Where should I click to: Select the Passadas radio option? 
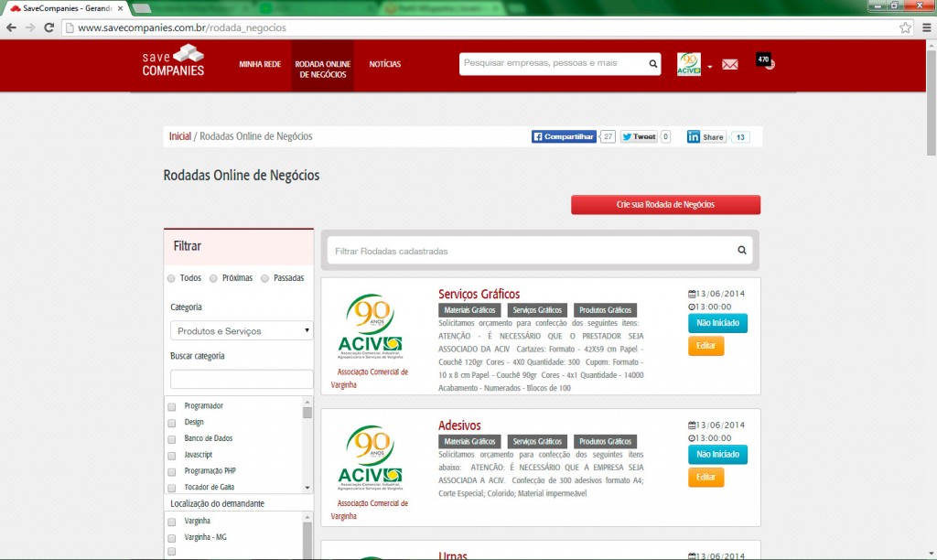tap(264, 278)
